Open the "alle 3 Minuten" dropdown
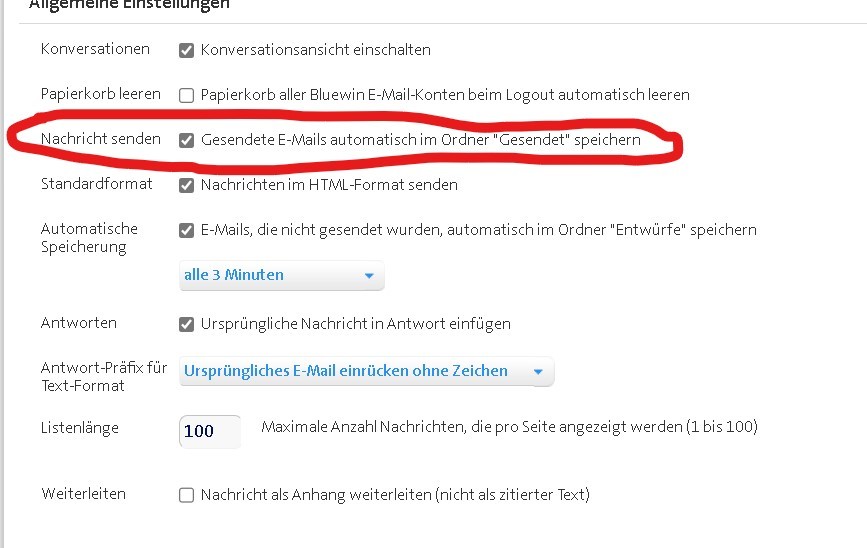The image size is (867, 548). point(281,275)
